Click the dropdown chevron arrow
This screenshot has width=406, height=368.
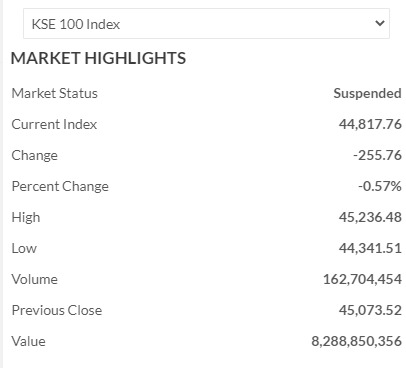[380, 23]
